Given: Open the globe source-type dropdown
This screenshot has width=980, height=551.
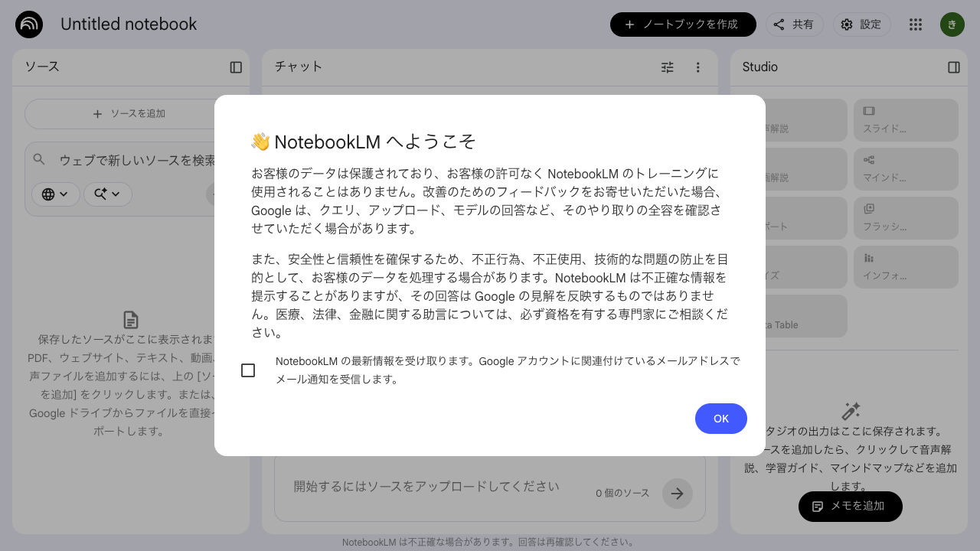Looking at the screenshot, I should (x=55, y=194).
